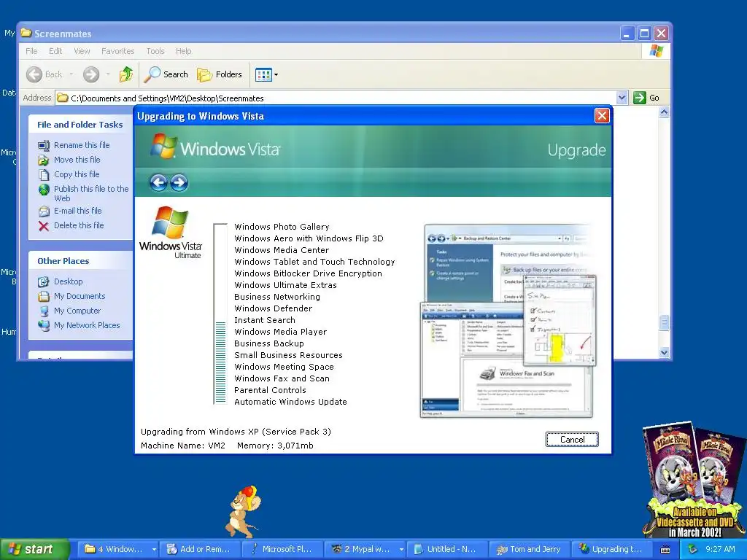
Task: Click the Forward button in Explorer toolbar
Action: (91, 74)
